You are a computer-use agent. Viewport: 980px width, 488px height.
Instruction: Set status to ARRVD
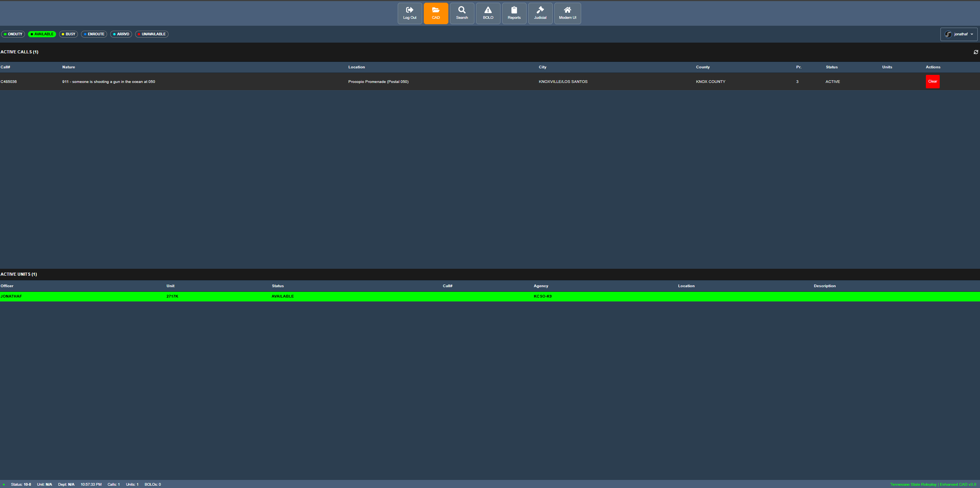tap(121, 34)
